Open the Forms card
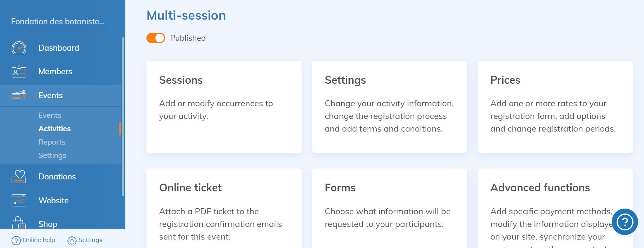 click(x=389, y=208)
